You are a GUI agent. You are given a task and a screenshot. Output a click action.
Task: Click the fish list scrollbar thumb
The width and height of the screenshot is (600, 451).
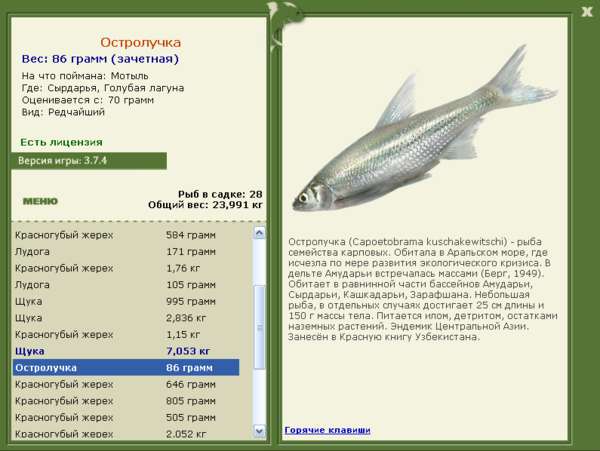pyautogui.click(x=259, y=327)
